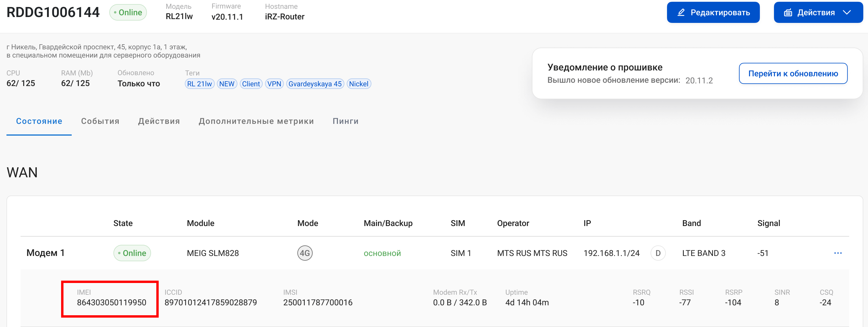Click the Operator column header
Screen dimensions: 868x327
(513, 223)
